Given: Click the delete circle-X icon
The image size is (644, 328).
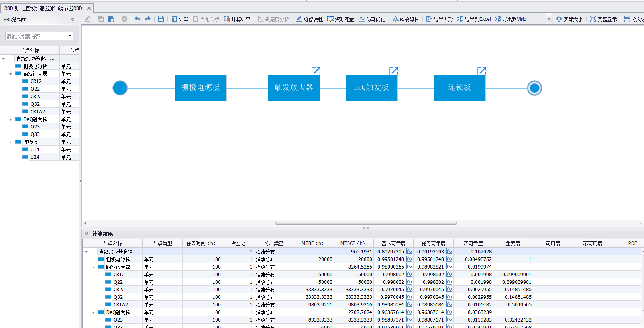Looking at the screenshot, I should tap(124, 19).
